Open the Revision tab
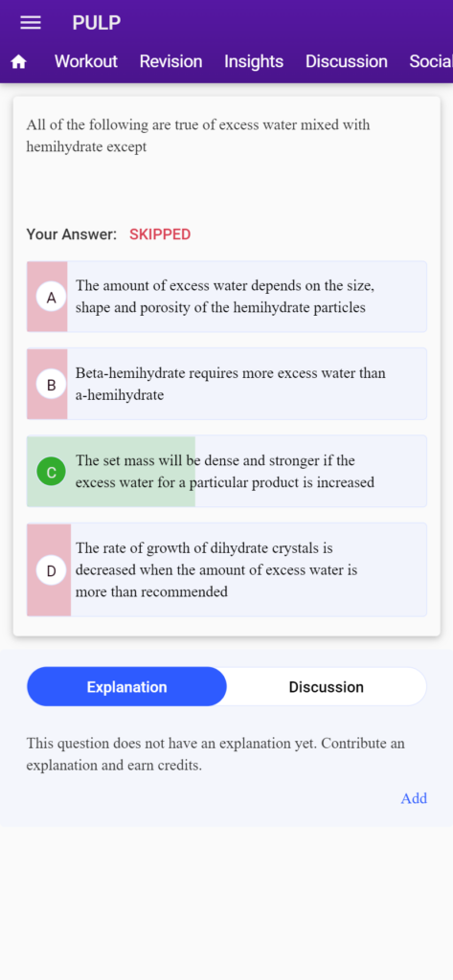 (170, 61)
